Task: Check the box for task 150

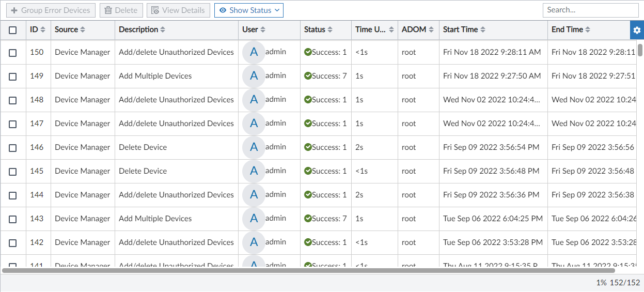Action: 13,53
